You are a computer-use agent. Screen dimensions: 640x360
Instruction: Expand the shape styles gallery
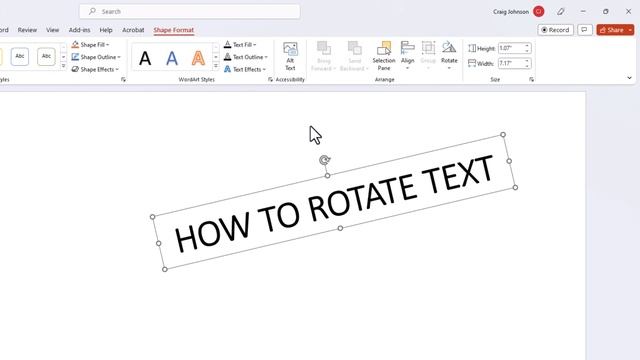[x=63, y=66]
